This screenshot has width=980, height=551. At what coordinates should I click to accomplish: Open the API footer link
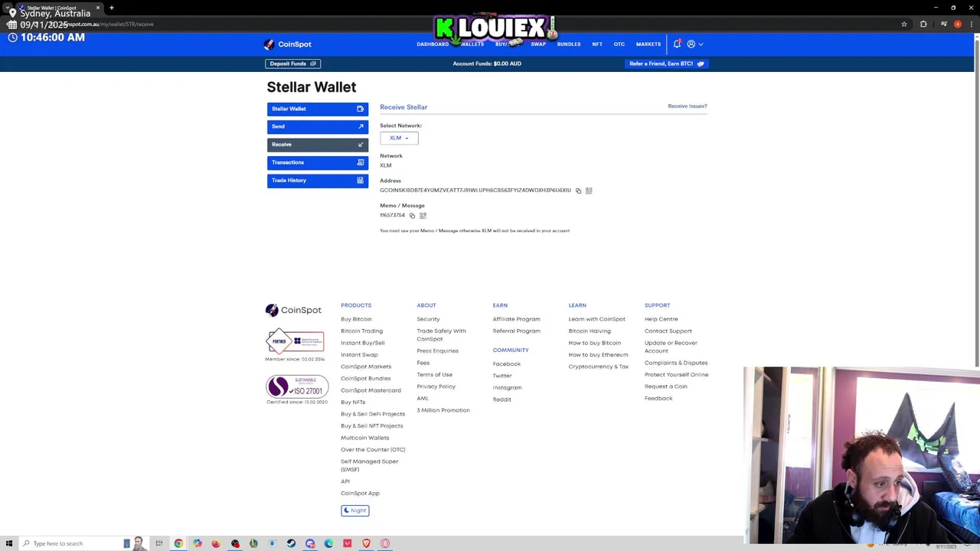pos(345,481)
